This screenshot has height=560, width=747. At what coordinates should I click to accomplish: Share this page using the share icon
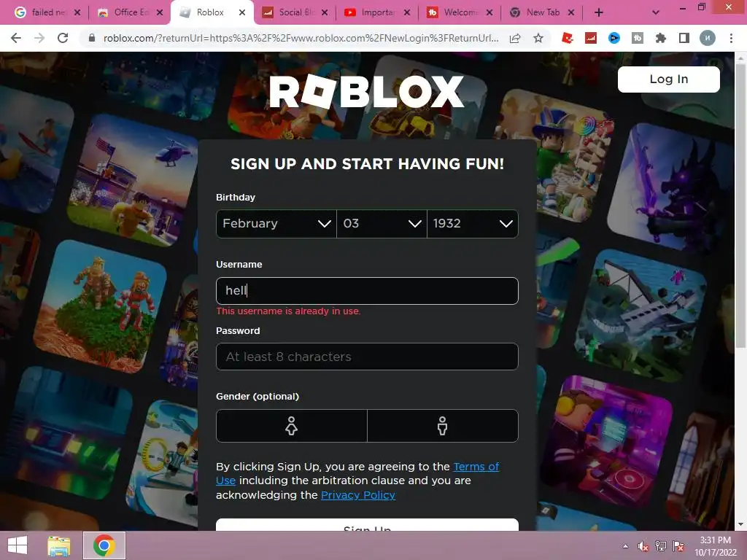click(x=515, y=38)
